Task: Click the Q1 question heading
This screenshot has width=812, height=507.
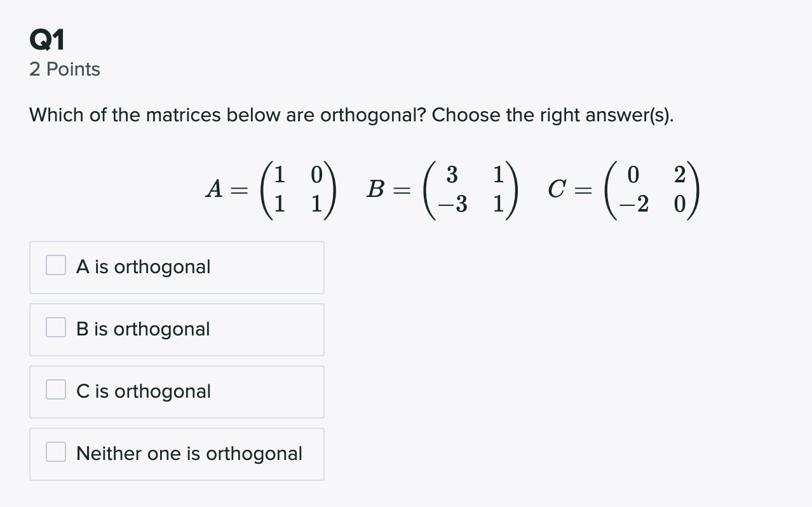Action: (47, 41)
